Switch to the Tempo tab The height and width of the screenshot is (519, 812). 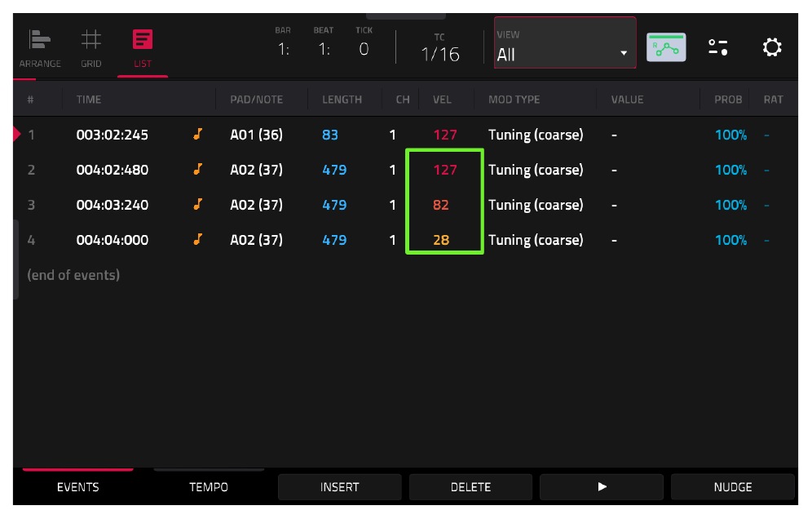pyautogui.click(x=209, y=487)
